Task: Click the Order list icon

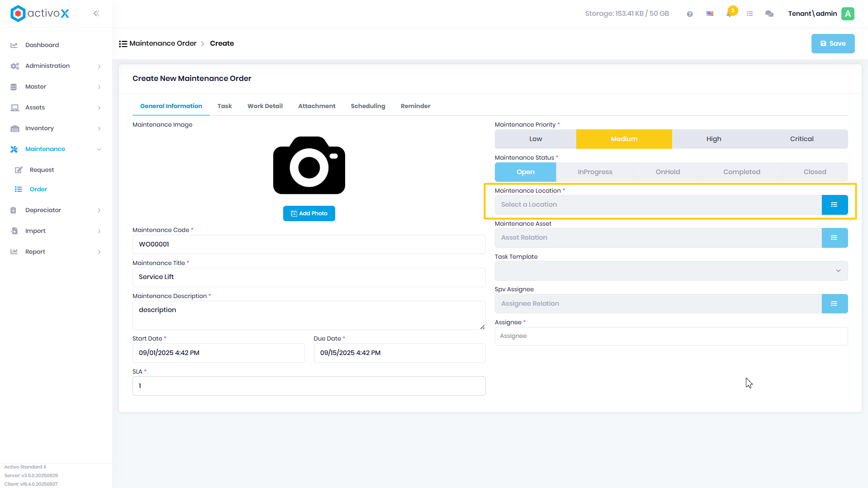Action: (x=18, y=190)
